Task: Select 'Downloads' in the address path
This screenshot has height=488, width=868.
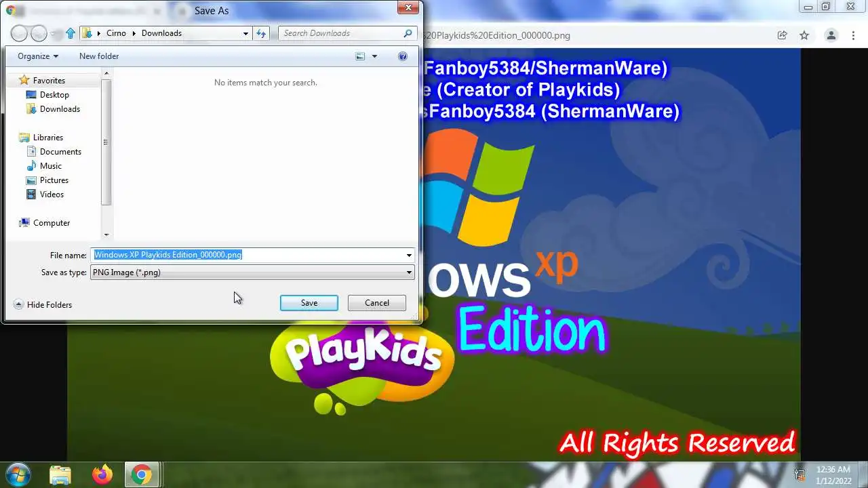Action: (161, 33)
